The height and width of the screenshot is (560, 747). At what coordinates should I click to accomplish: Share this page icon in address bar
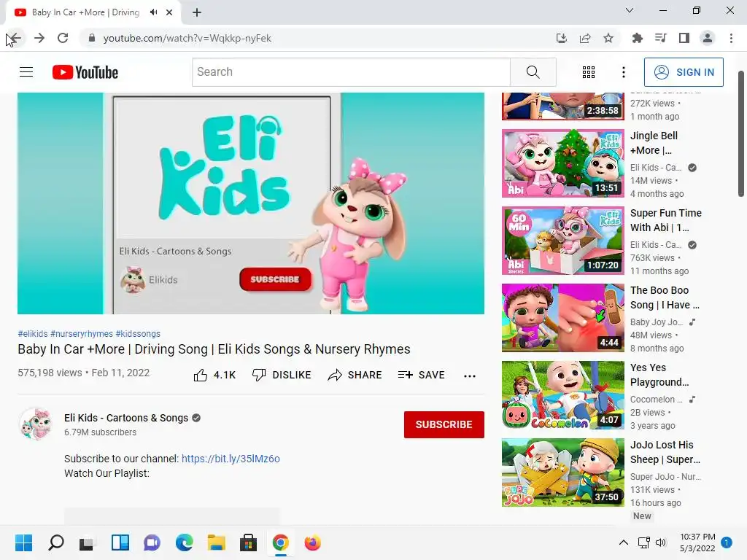coord(585,38)
